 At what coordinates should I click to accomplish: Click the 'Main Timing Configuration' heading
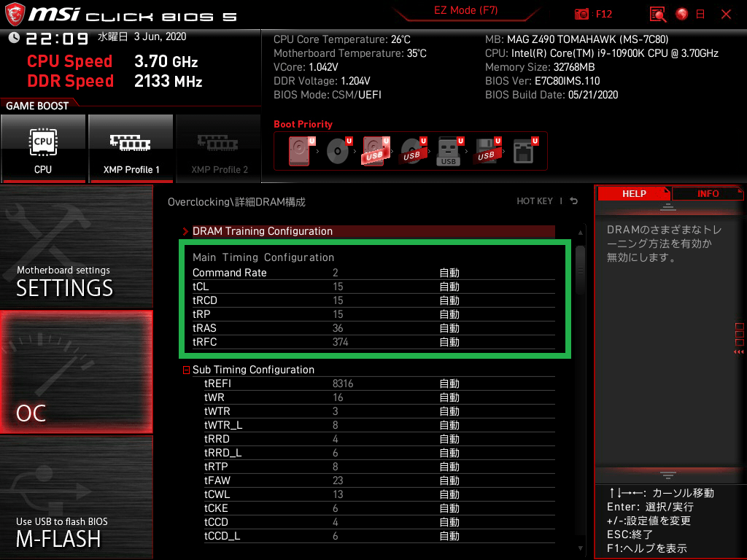263,257
